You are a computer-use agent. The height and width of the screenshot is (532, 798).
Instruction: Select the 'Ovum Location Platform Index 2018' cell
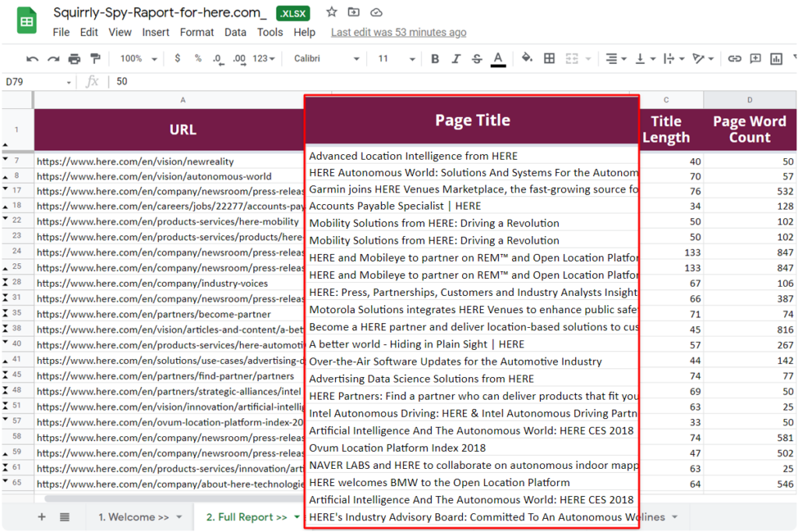coord(471,448)
